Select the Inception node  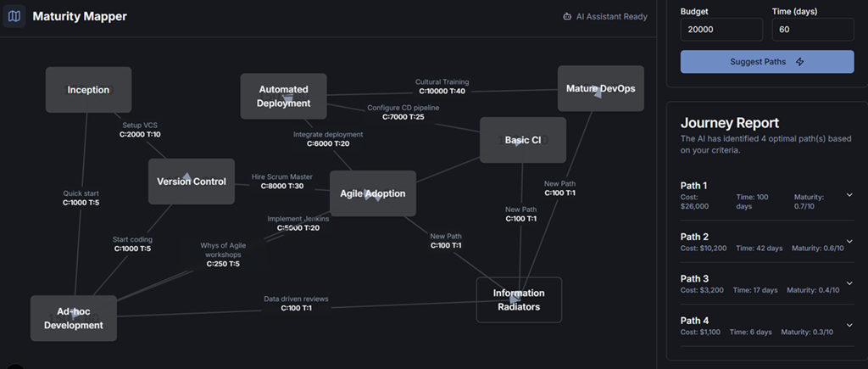pyautogui.click(x=88, y=90)
